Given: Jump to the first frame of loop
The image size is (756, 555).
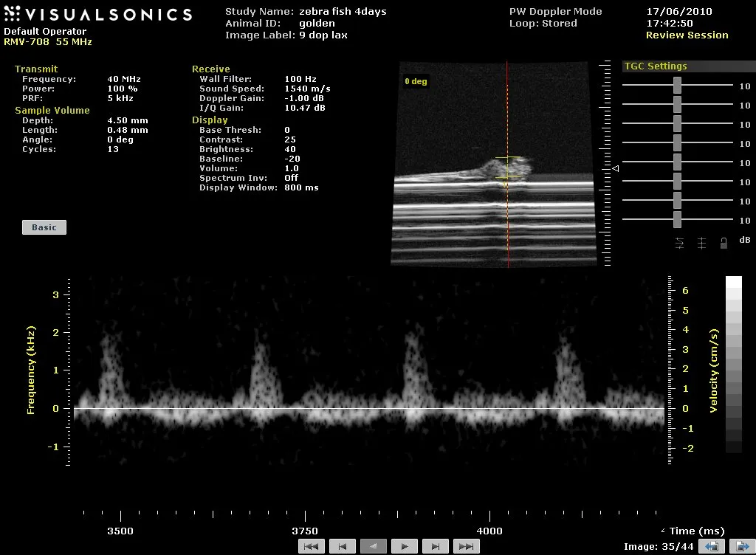Looking at the screenshot, I should [x=312, y=546].
